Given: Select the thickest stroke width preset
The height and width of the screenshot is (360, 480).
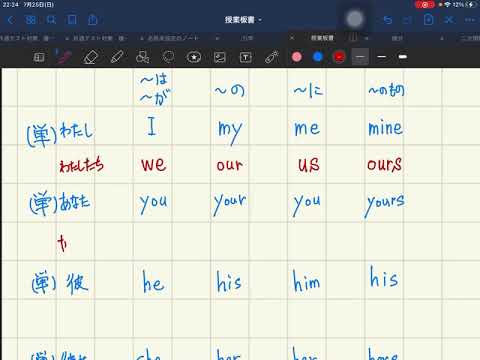Looking at the screenshot, I should [x=403, y=57].
